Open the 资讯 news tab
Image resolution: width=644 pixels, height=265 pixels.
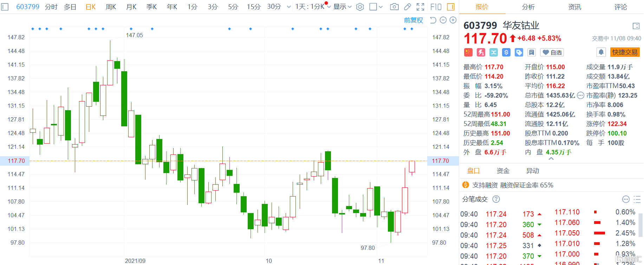575,7
